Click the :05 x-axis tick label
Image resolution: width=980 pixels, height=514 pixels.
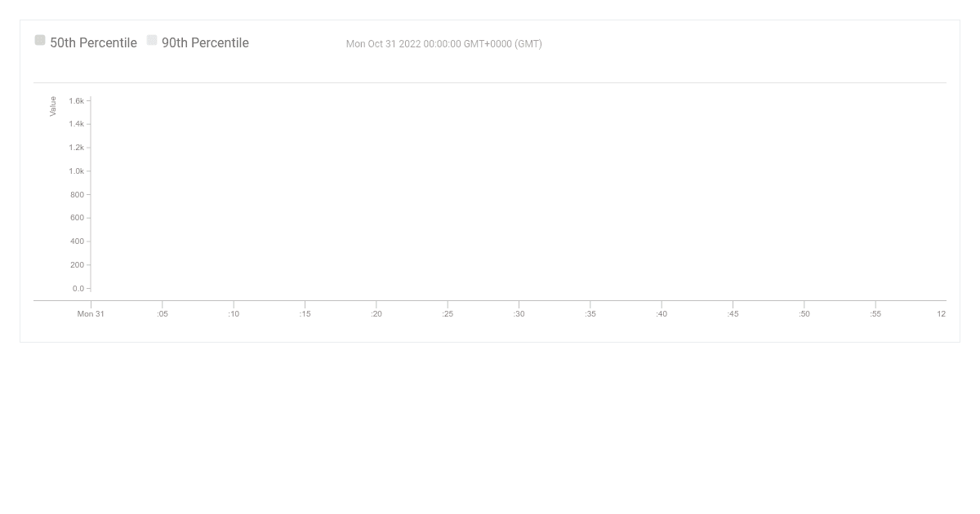(163, 314)
